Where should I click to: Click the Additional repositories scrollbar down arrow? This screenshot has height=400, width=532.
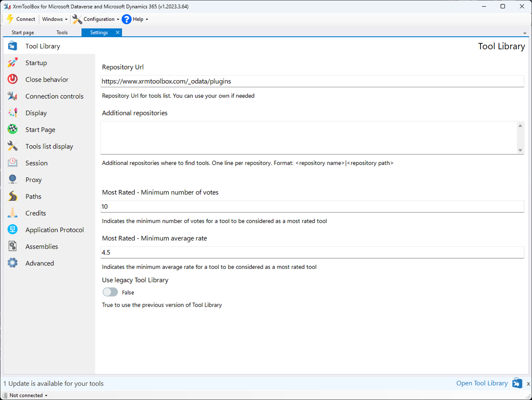[520, 150]
